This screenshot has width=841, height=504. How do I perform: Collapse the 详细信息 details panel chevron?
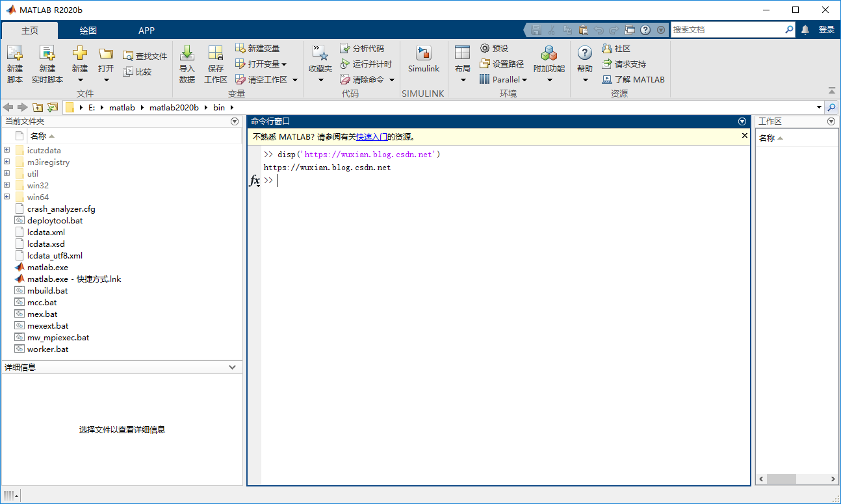coord(233,368)
